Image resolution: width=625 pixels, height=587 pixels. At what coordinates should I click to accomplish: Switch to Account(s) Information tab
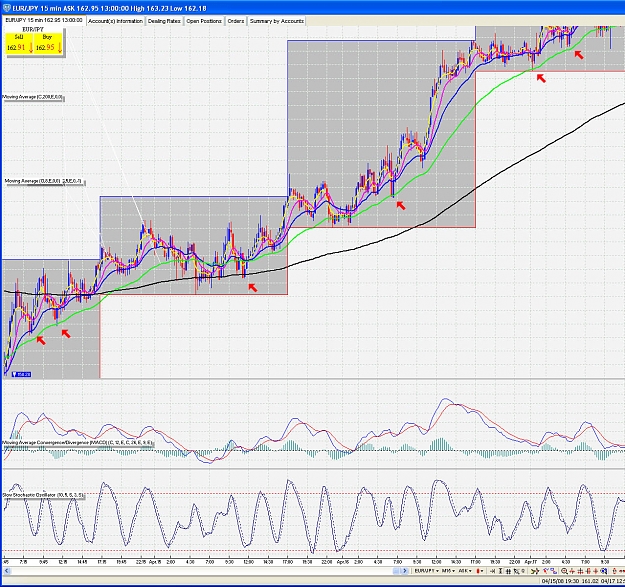click(115, 21)
